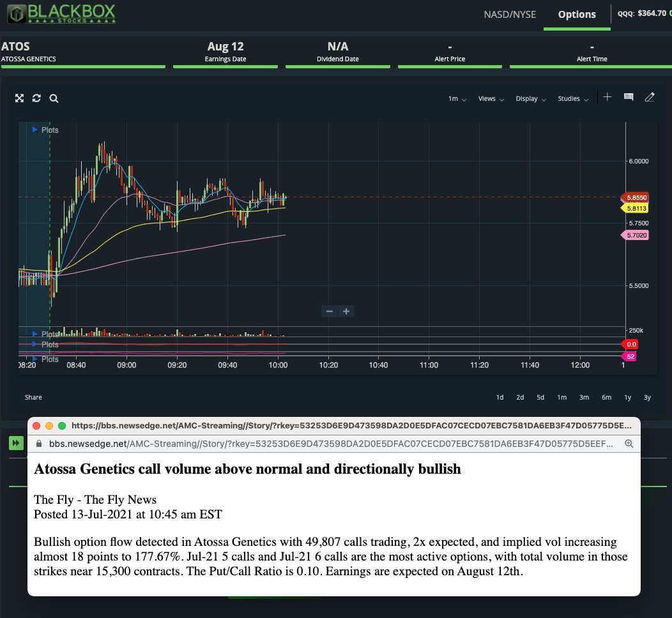672x618 pixels.
Task: Expand the volume panel Plots legend
Action: coord(45,334)
